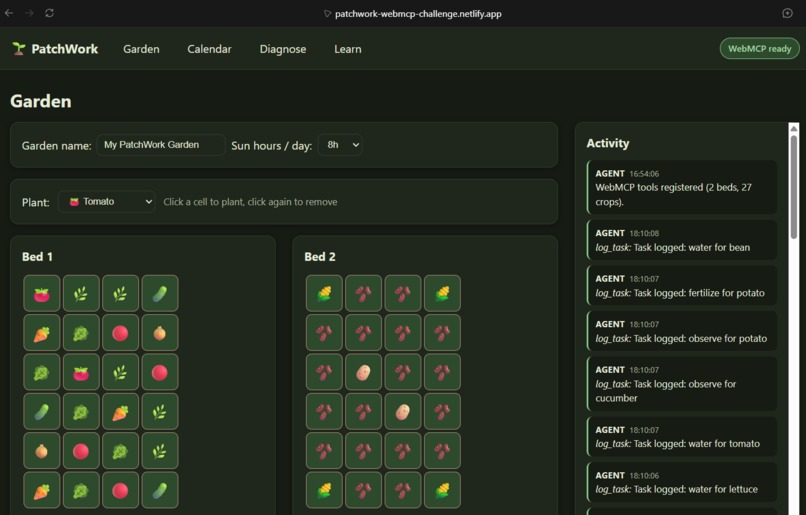Click the onion cell in Bed 1's second row

click(160, 333)
